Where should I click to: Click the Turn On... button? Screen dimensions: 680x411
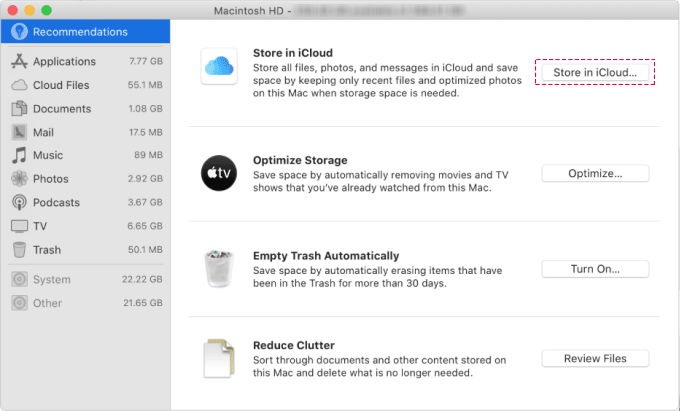coord(595,269)
